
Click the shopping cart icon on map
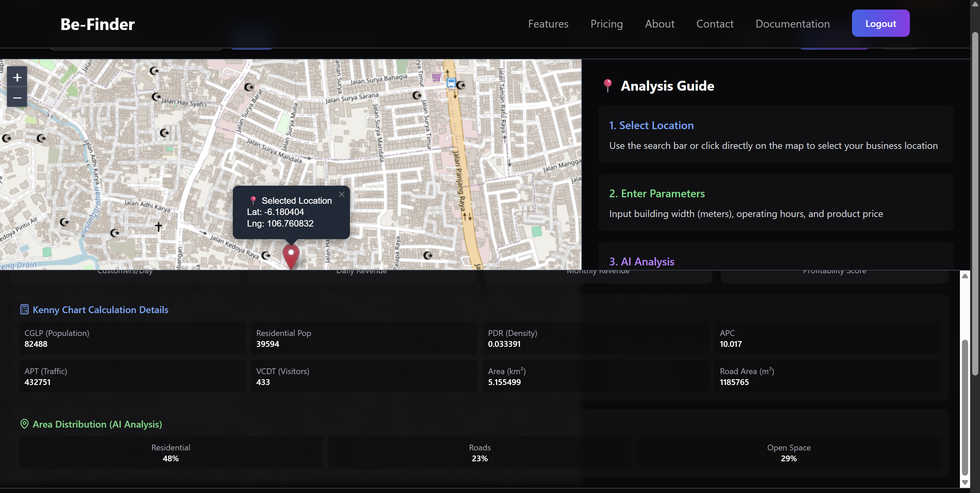[436, 77]
